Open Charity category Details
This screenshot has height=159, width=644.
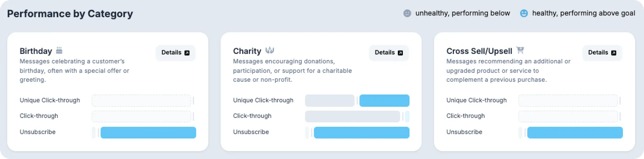coord(389,53)
